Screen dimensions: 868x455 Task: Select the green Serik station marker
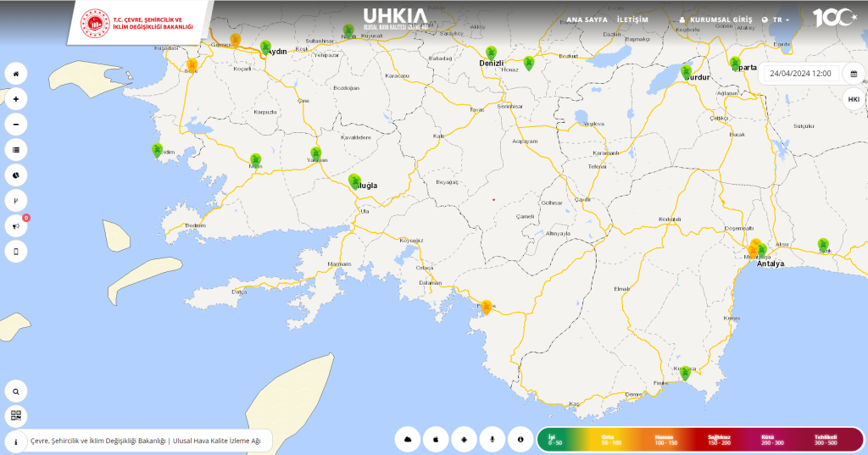point(823,245)
